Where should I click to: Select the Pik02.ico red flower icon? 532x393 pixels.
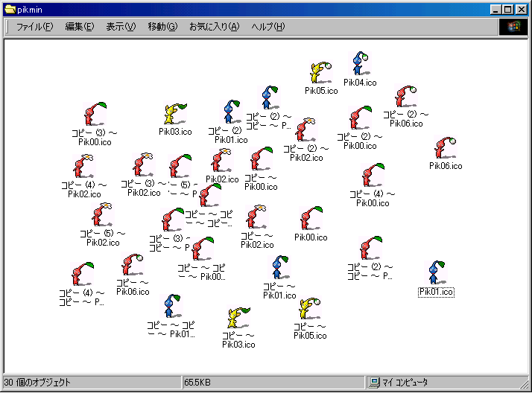tap(221, 160)
